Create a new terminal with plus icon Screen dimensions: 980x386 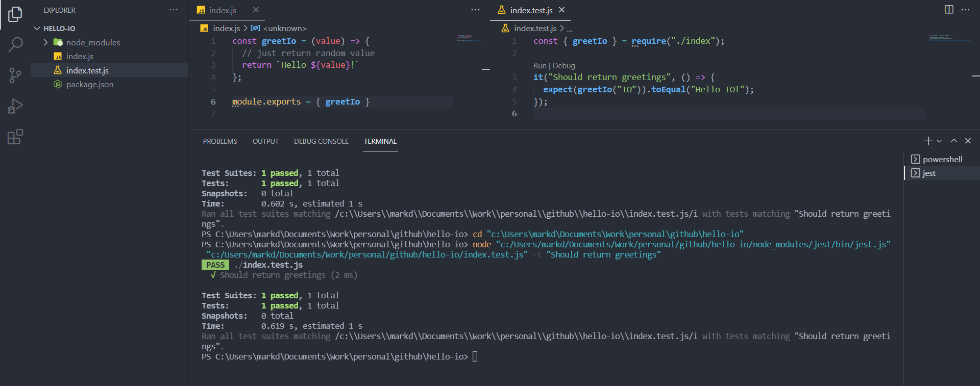(x=928, y=141)
